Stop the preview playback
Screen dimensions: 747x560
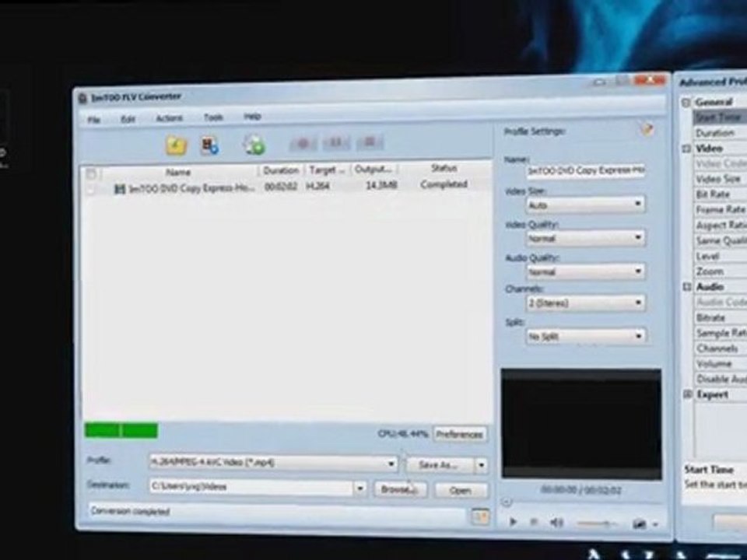point(534,523)
